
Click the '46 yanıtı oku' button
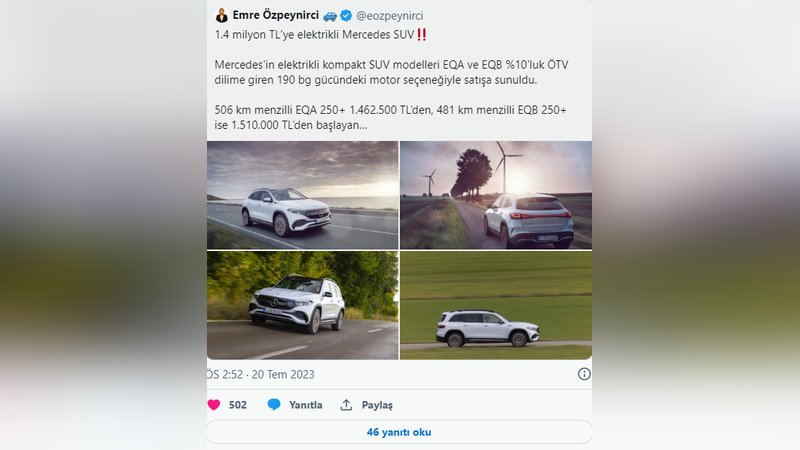click(399, 432)
